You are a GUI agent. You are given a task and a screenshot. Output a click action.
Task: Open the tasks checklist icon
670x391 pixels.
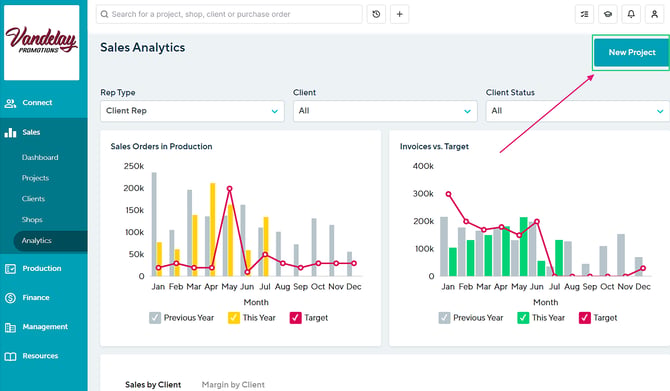(584, 14)
